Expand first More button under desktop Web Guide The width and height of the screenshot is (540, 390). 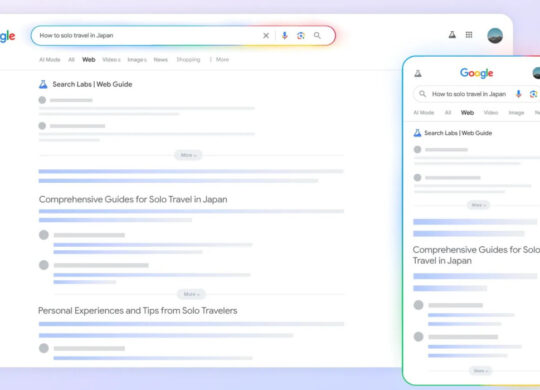pos(188,155)
